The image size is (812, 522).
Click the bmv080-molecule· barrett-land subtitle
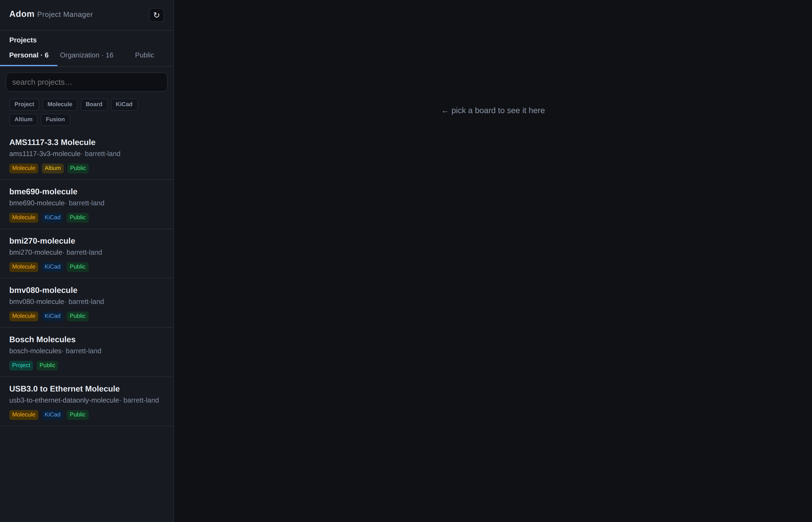57,302
